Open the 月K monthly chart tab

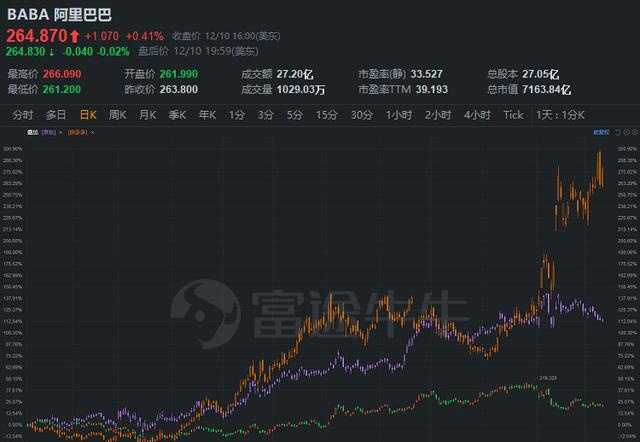tap(148, 115)
